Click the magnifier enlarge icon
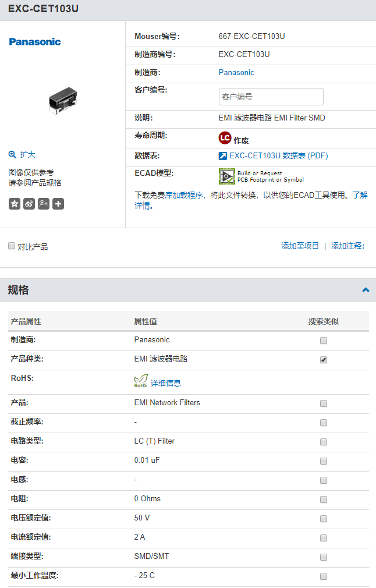 coord(12,154)
